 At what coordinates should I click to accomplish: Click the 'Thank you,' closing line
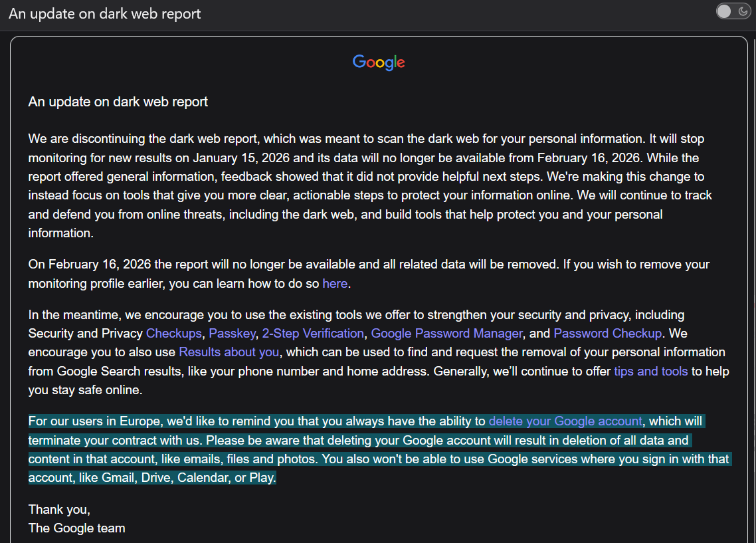pyautogui.click(x=59, y=509)
